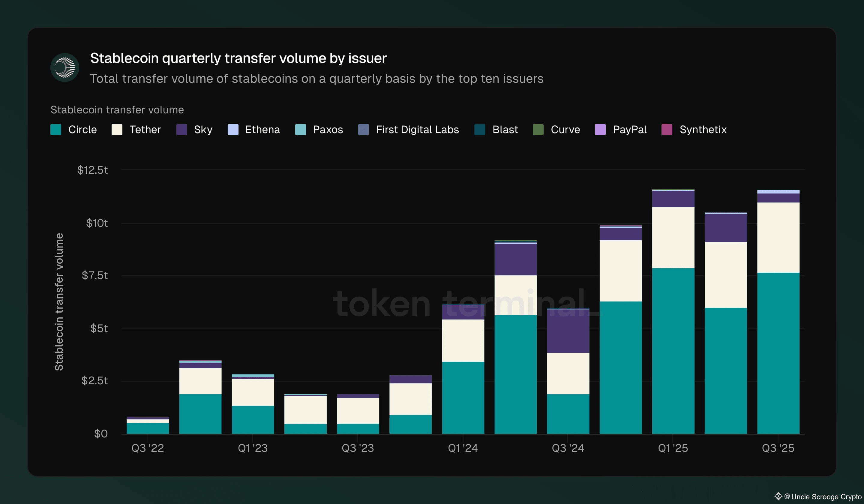Screen dimensions: 864x504
Task: Click the $12.5t y-axis label
Action: (92, 170)
